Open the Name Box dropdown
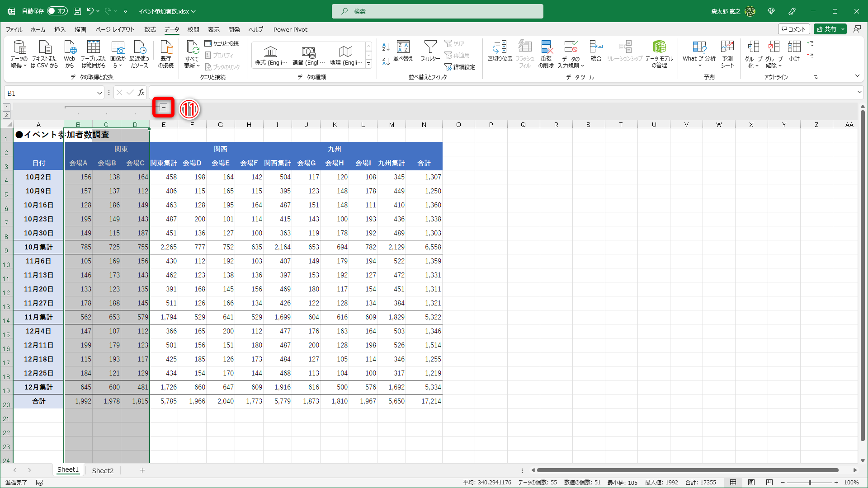The width and height of the screenshot is (868, 488). coord(99,93)
